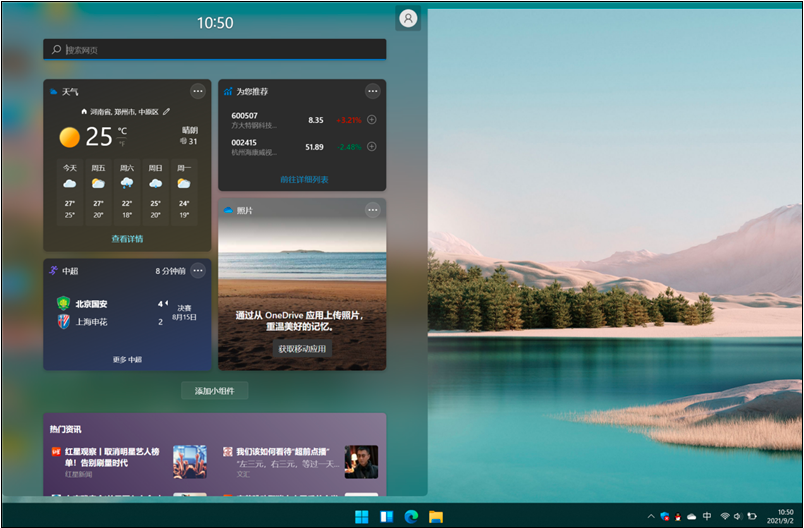The height and width of the screenshot is (528, 804).
Task: Click the 获取移动应用 button
Action: point(303,348)
